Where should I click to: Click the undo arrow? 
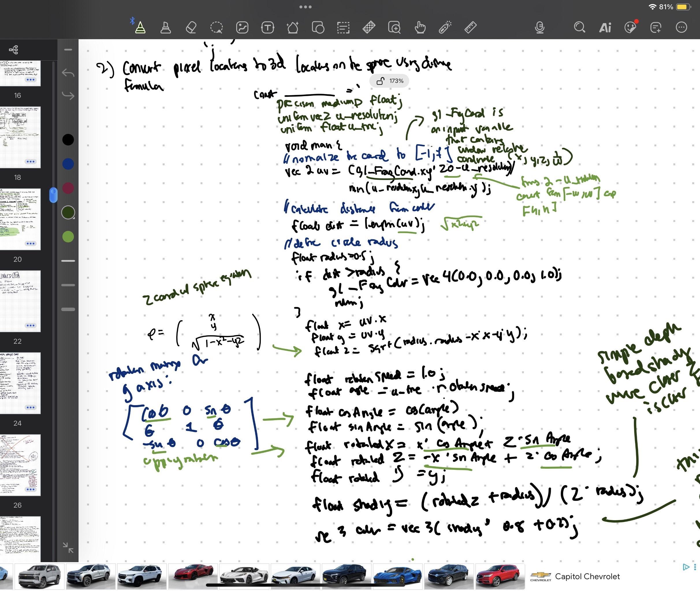click(68, 73)
